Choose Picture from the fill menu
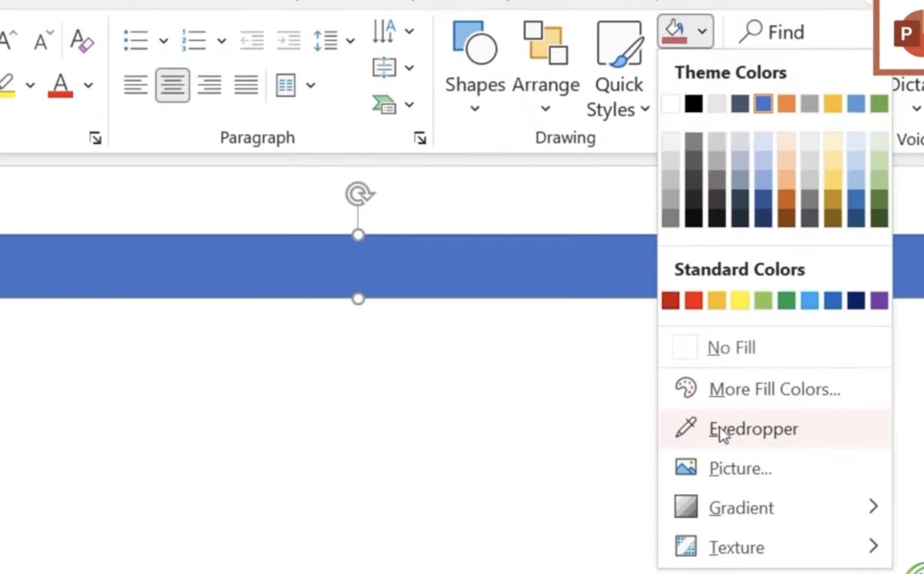Screen dimensions: 924x574 [x=740, y=468]
